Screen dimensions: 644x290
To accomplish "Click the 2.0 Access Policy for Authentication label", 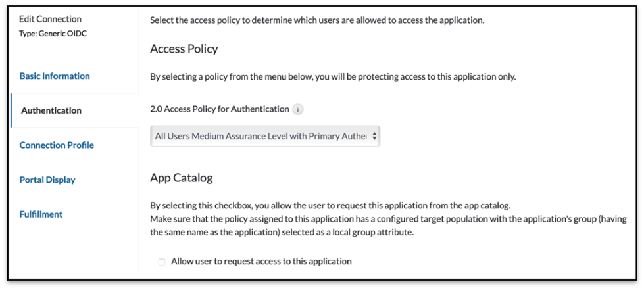I will [219, 109].
